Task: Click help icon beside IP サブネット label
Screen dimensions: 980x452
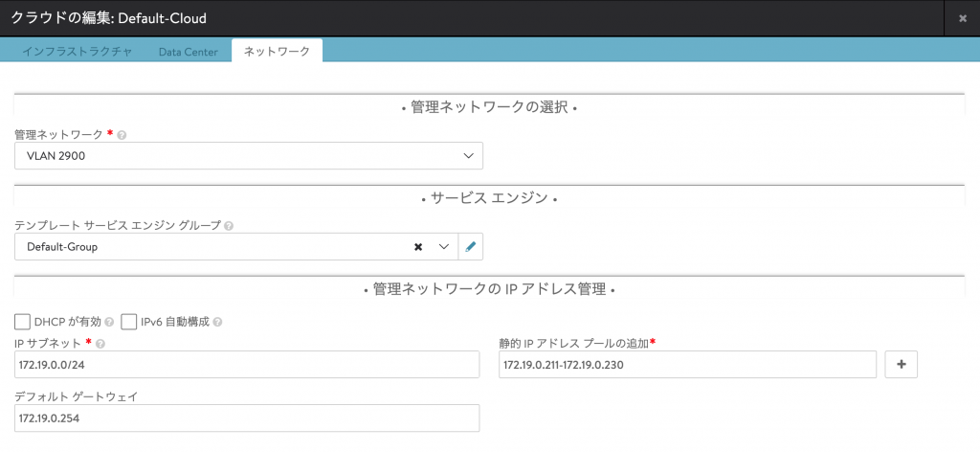Action: pos(100,344)
